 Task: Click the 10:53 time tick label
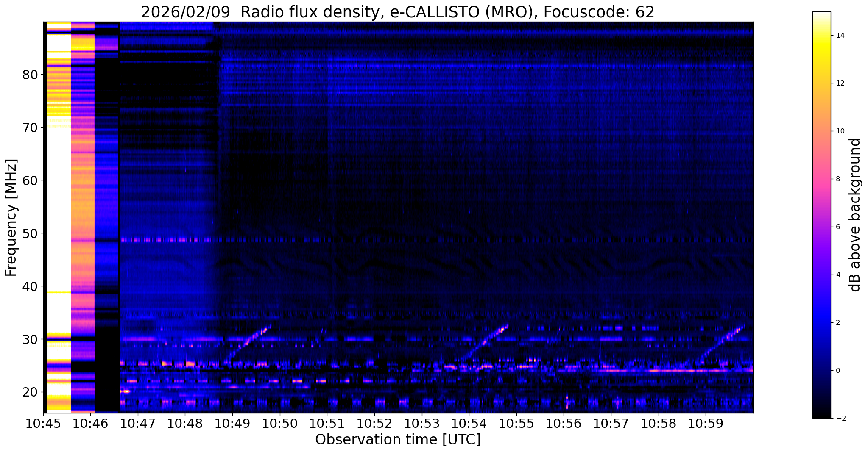421,423
